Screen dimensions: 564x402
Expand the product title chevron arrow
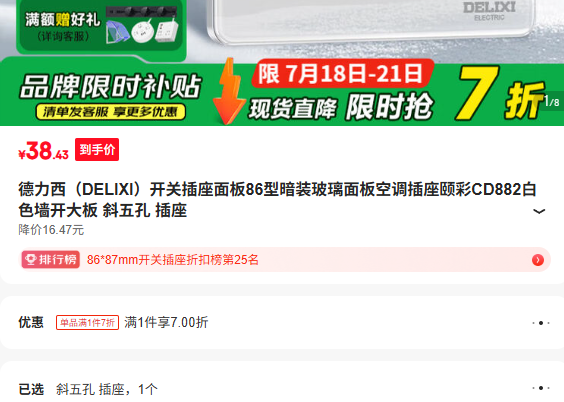click(538, 211)
